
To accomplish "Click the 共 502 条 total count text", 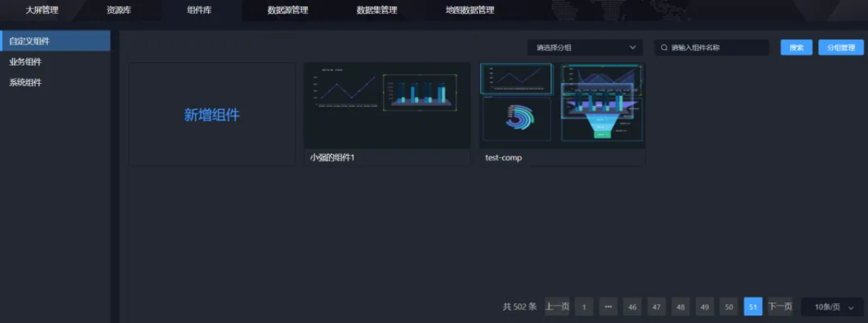I will pos(520,306).
